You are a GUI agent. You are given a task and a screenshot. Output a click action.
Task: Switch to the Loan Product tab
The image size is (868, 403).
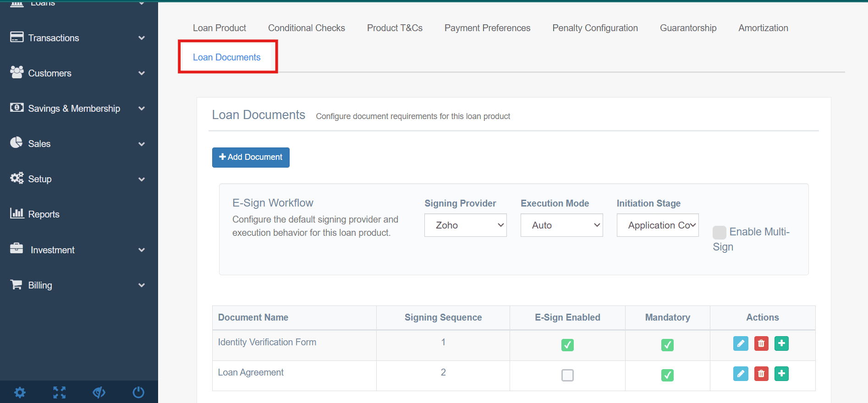tap(219, 28)
